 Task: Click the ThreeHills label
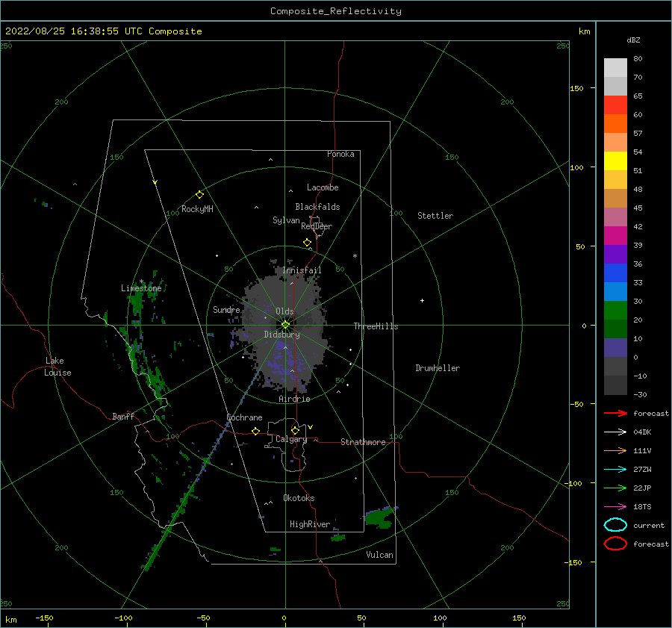tap(376, 326)
